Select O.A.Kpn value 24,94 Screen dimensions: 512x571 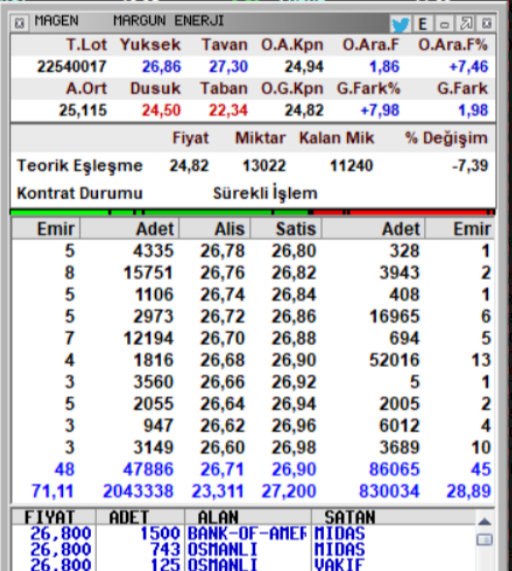point(304,67)
